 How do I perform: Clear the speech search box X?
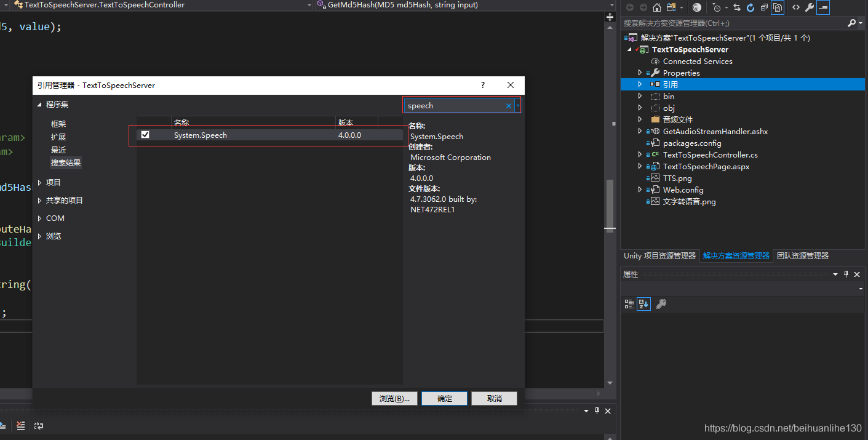pos(509,106)
